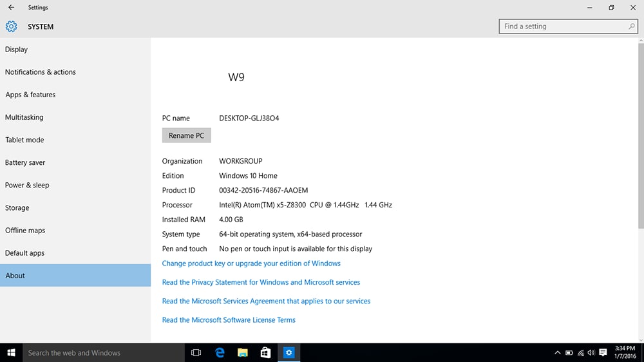
Task: Launch Microsoft Edge from the taskbar
Action: [220, 353]
